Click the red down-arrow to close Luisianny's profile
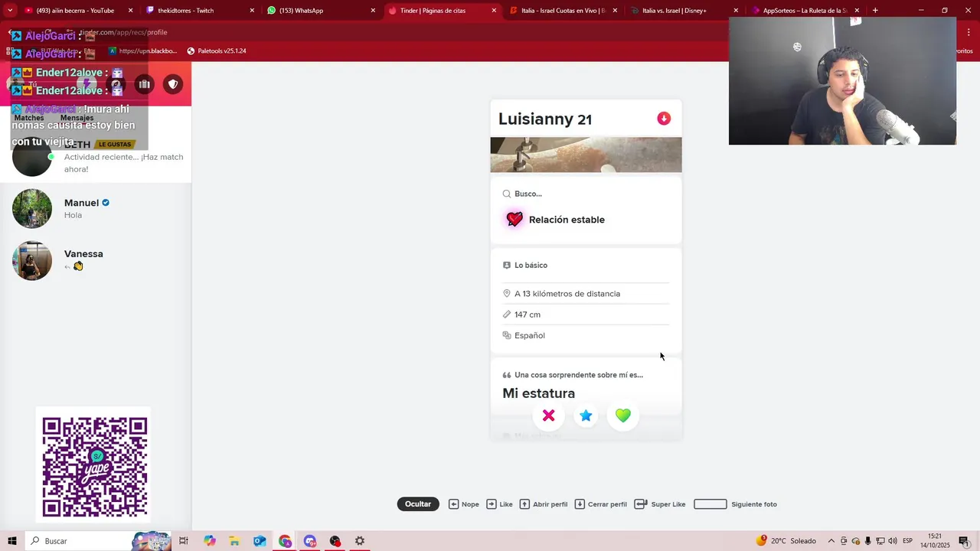Screen dimensions: 980x551 tap(664, 119)
